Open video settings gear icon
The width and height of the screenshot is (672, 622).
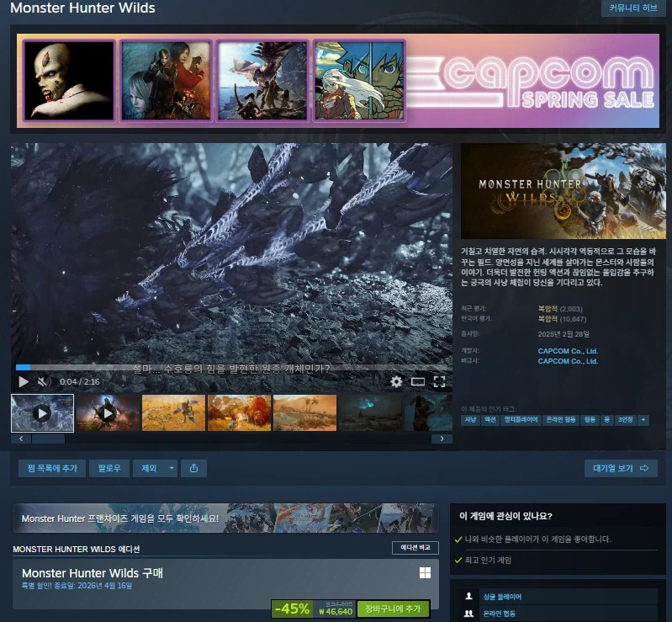(396, 381)
